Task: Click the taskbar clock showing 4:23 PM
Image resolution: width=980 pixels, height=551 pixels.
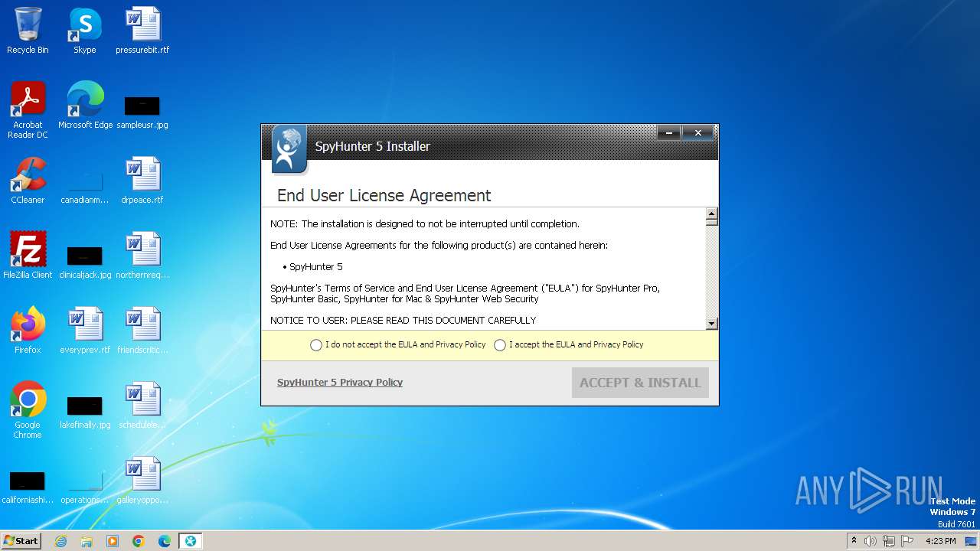Action: (940, 541)
